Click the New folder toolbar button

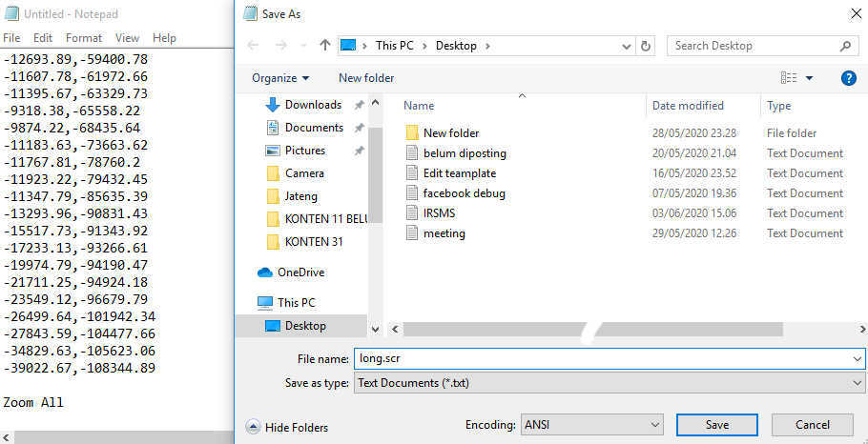coord(366,78)
